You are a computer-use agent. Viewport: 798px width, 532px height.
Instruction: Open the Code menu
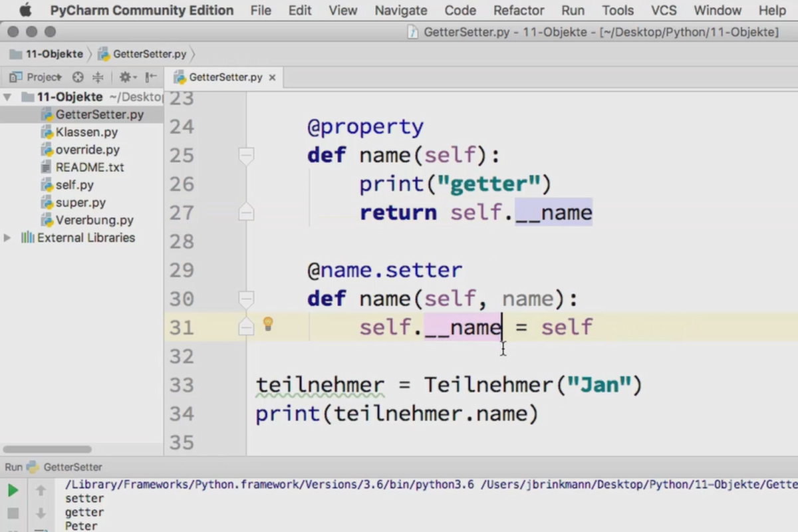(460, 10)
